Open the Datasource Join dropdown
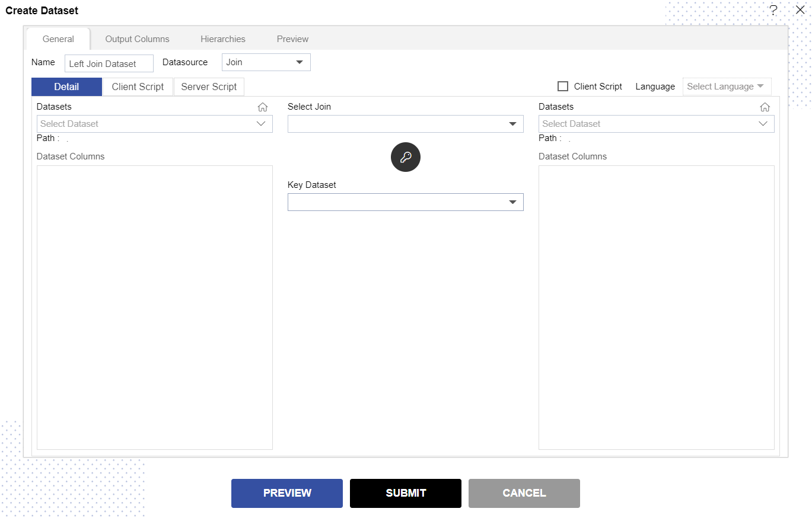Viewport: 812px width, 518px height. click(x=266, y=62)
